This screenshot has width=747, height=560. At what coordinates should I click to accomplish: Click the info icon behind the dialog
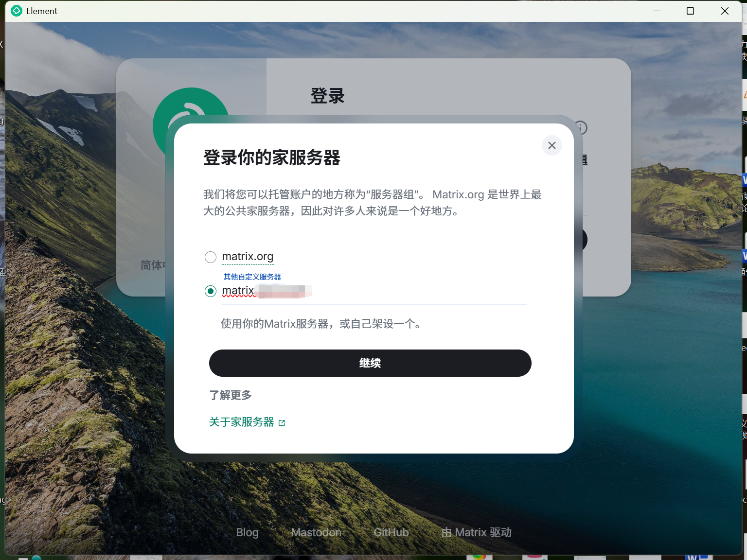[581, 128]
